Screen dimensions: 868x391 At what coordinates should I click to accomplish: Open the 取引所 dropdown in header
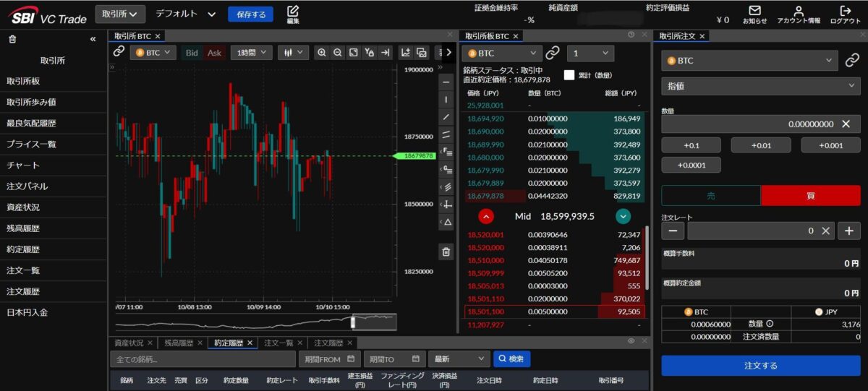tap(120, 14)
